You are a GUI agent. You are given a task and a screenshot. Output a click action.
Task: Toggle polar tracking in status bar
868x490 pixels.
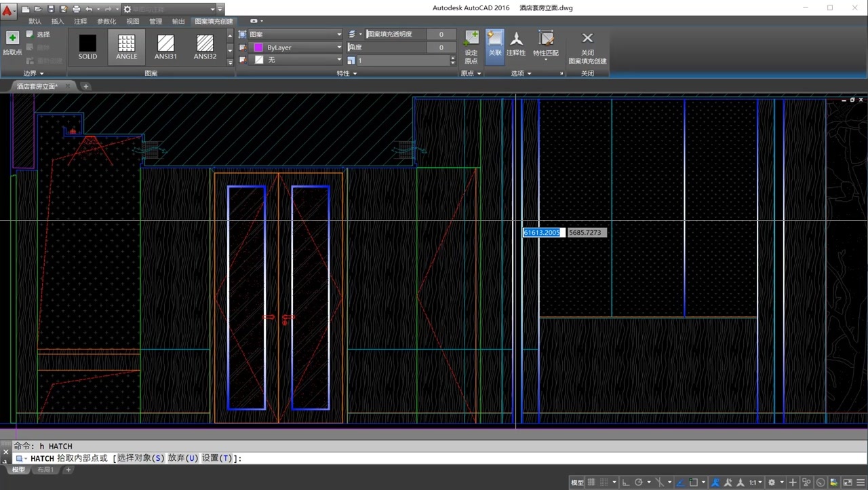point(638,483)
